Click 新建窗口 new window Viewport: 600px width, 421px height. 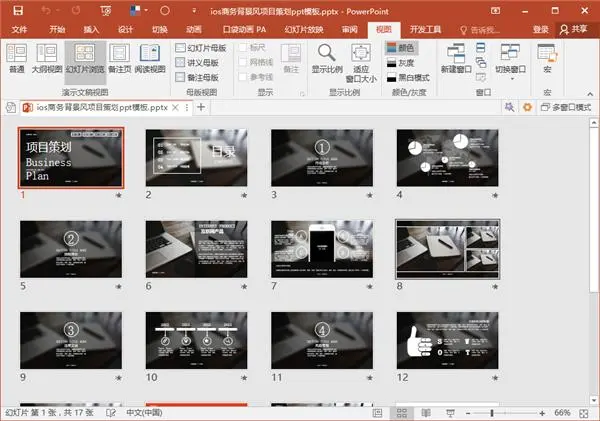(456, 58)
